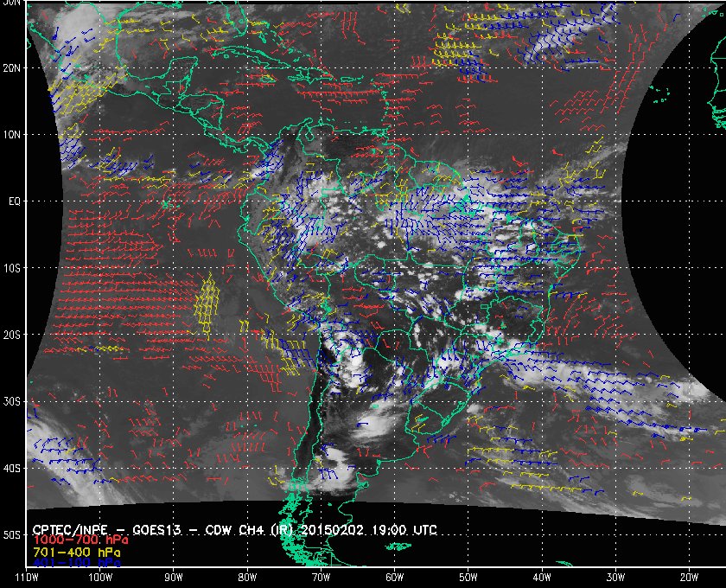Click the 20N latitude label
This screenshot has width=726, height=588.
click(x=11, y=67)
